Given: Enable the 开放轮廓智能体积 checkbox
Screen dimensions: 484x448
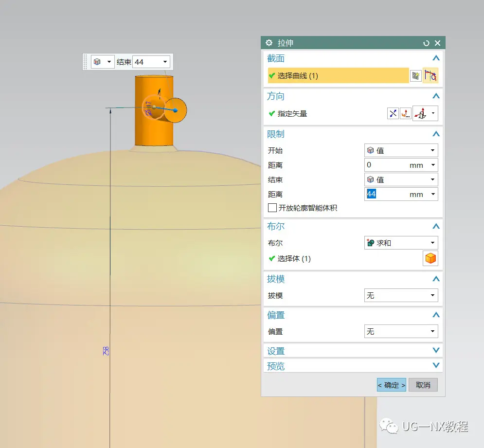Looking at the screenshot, I should (x=272, y=208).
